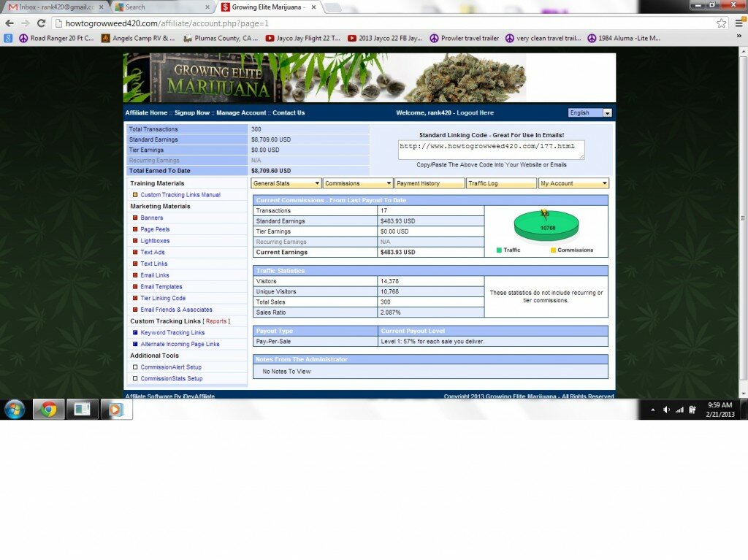Open CommissionStats Setup link
The image size is (748, 560).
[x=171, y=379]
